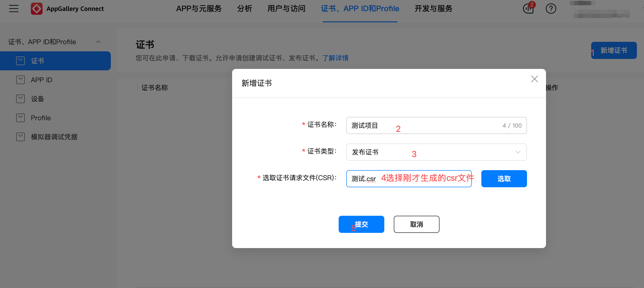The image size is (644, 288).
Task: Click the icon beside 模拟器调试凭据 item
Action: [x=20, y=137]
